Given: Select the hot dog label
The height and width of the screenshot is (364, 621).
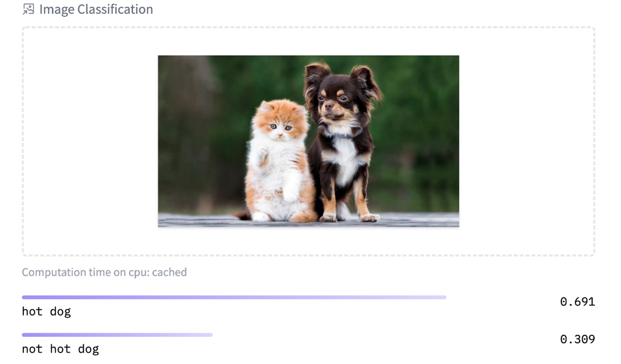Looking at the screenshot, I should tap(46, 311).
